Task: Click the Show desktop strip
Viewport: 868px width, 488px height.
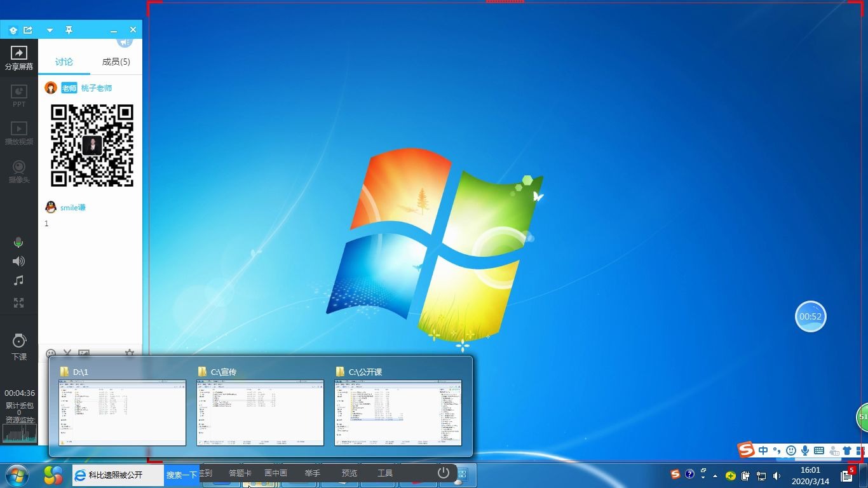Action: coord(864,475)
